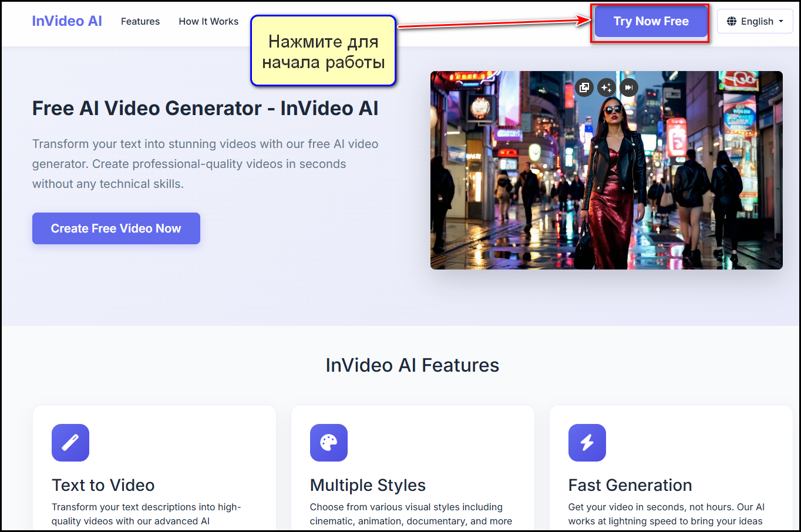Click the Free AI Video Generator heading
Image resolution: width=801 pixels, height=532 pixels.
click(x=206, y=108)
